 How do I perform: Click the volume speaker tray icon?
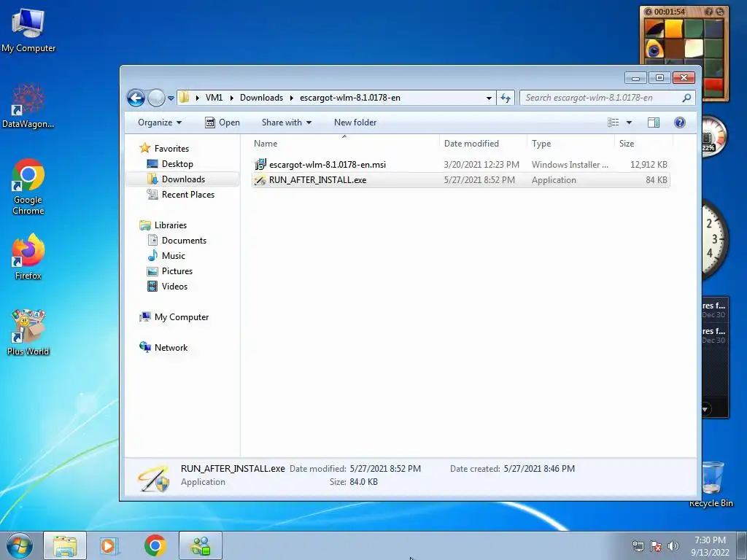[673, 546]
